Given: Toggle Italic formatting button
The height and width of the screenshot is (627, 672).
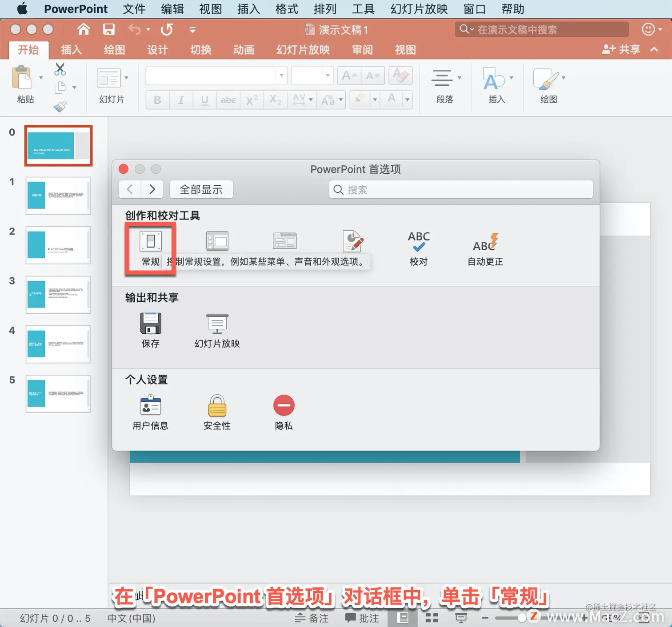Looking at the screenshot, I should coord(181,100).
